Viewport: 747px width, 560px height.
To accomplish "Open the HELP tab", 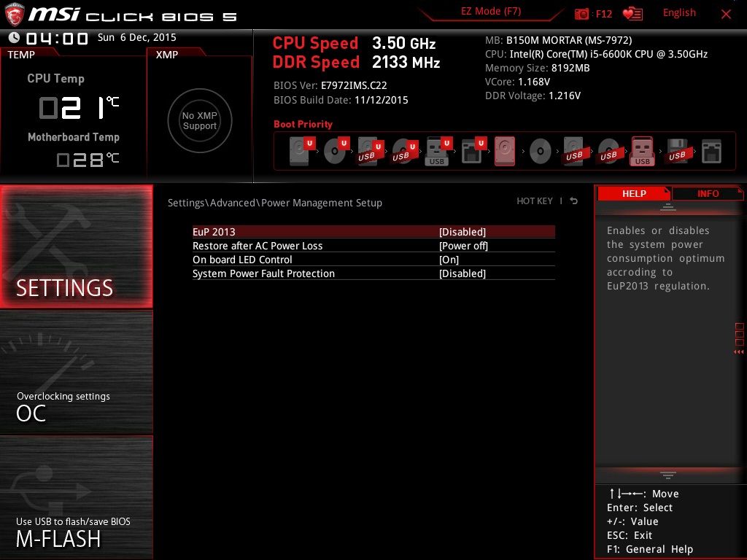I will pos(634,194).
